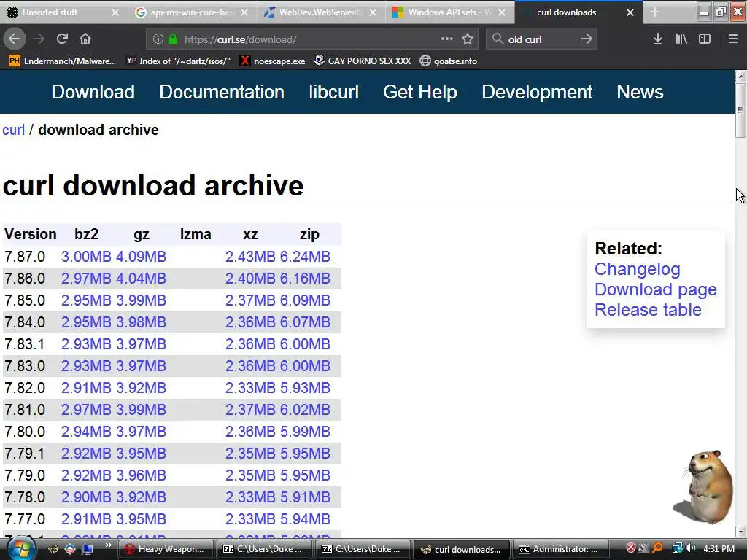Go back with the browser back arrow
The height and width of the screenshot is (560, 747).
pyautogui.click(x=15, y=39)
